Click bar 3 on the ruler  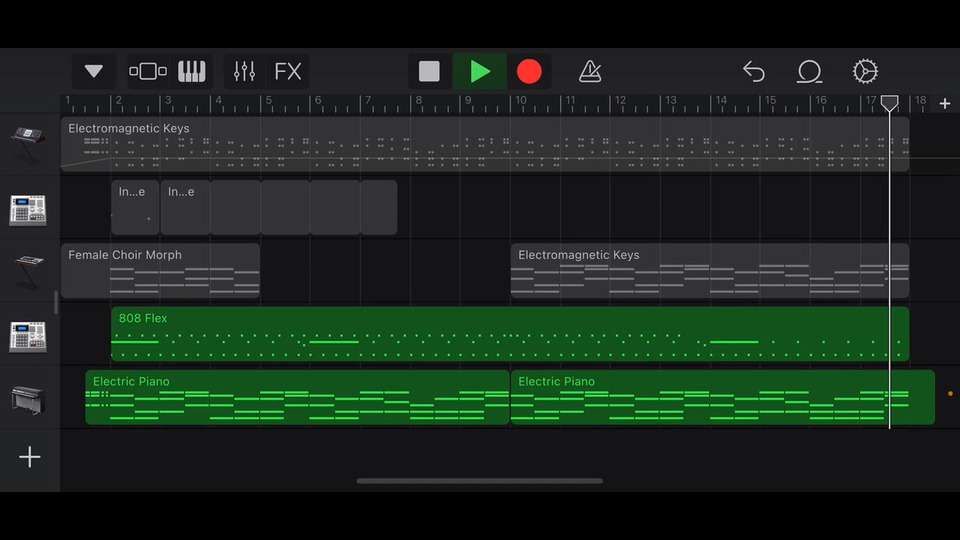(x=168, y=100)
